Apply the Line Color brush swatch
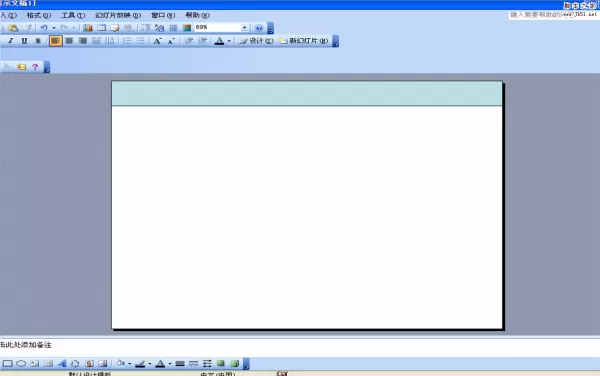 140,364
